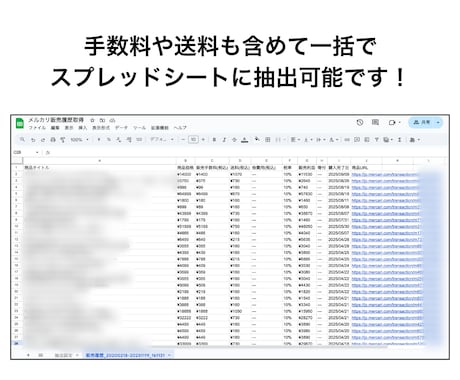Open text wrapping dropdown
Screen dimensions: 460x380
pos(320,140)
